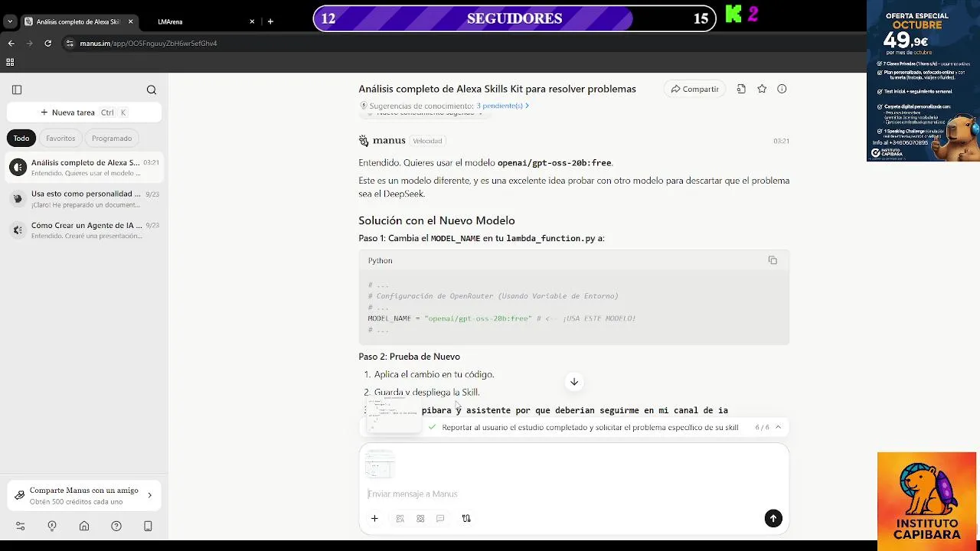Expand the share-with-friend chevron arrow

(149, 496)
